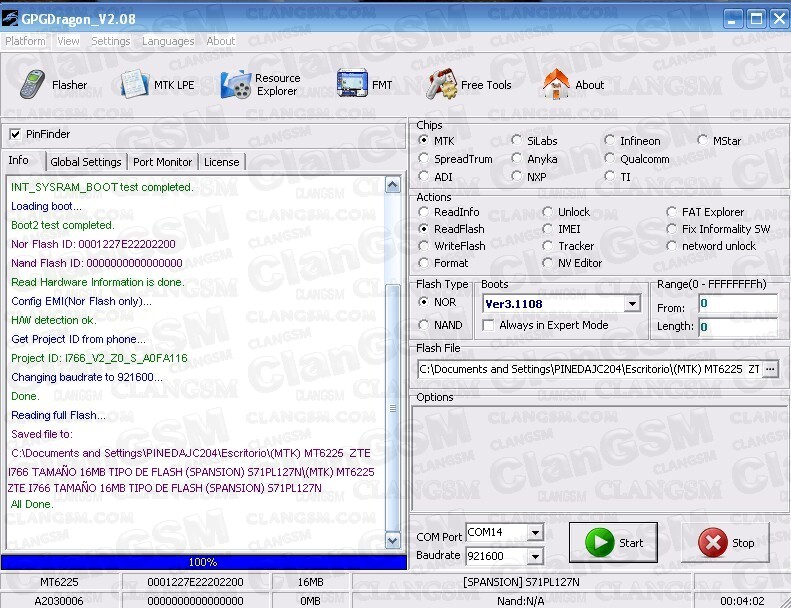Open the FMT monitor icon
Viewport: 791px width, 608px height.
[x=352, y=83]
